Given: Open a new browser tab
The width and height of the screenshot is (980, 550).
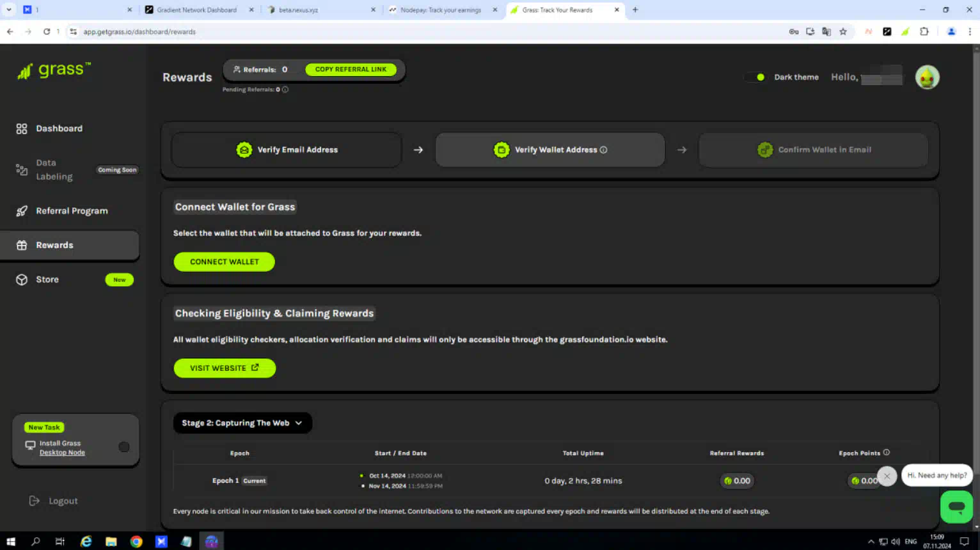Looking at the screenshot, I should [635, 10].
